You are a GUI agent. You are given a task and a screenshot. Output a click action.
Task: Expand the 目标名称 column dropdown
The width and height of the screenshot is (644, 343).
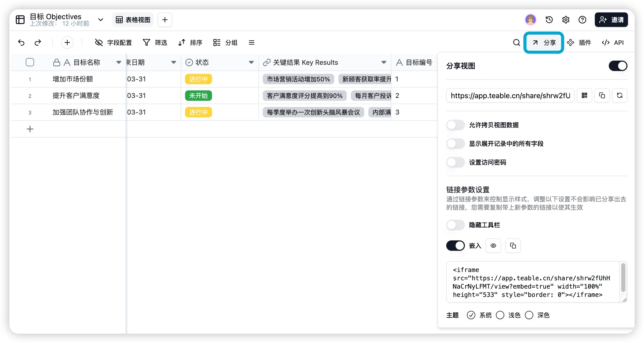119,62
